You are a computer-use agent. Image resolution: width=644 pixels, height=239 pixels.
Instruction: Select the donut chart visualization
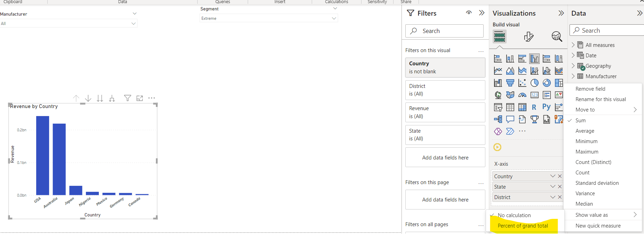point(547,83)
